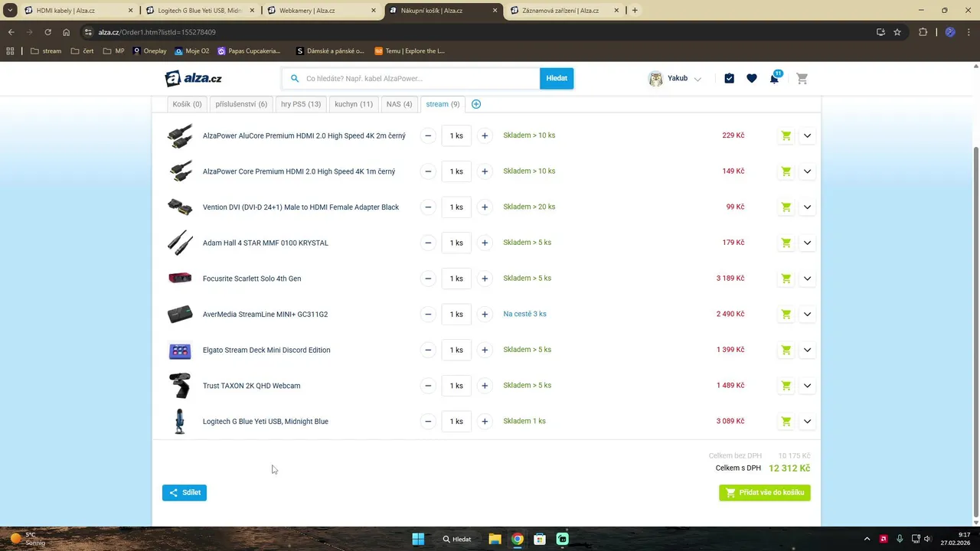Bookmark this page with star icon
Image resolution: width=980 pixels, height=551 pixels.
tap(897, 32)
